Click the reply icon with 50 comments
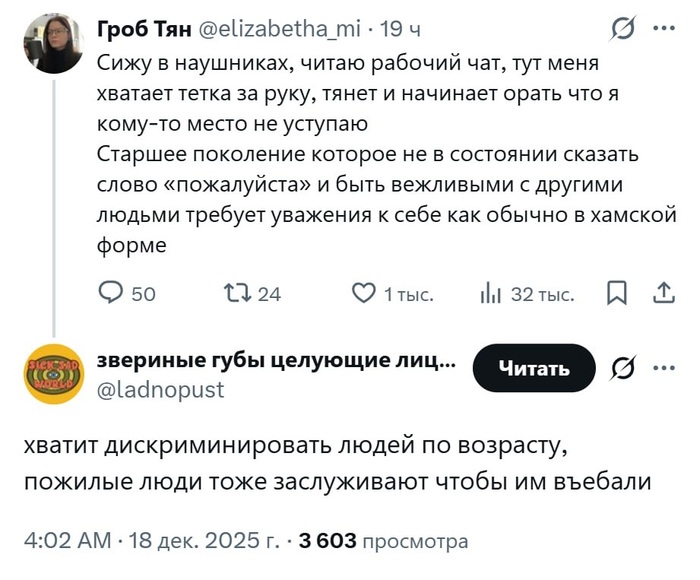Image resolution: width=700 pixels, height=580 pixels. coord(111,293)
